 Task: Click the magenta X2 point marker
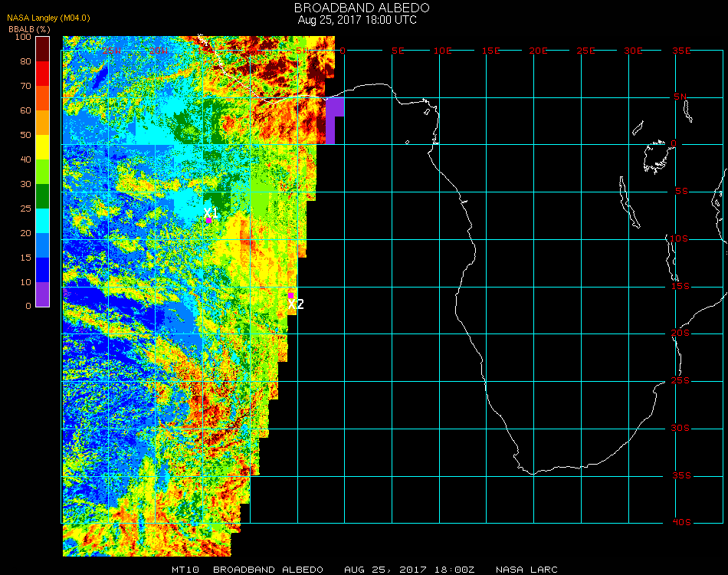[290, 294]
